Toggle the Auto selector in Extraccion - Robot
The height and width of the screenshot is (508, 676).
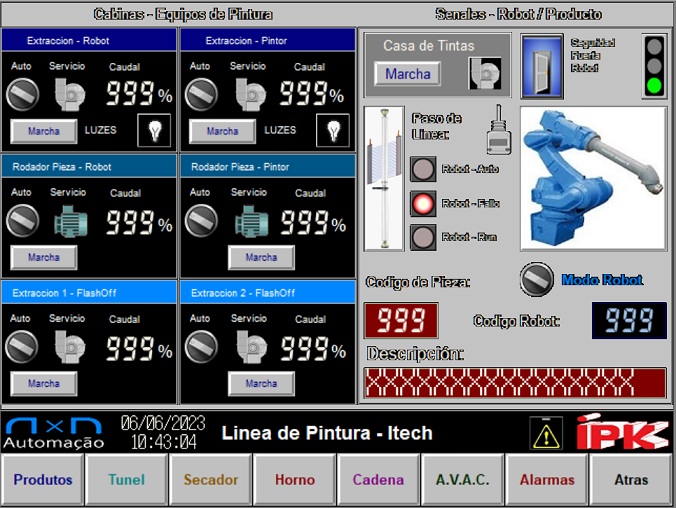point(22,94)
